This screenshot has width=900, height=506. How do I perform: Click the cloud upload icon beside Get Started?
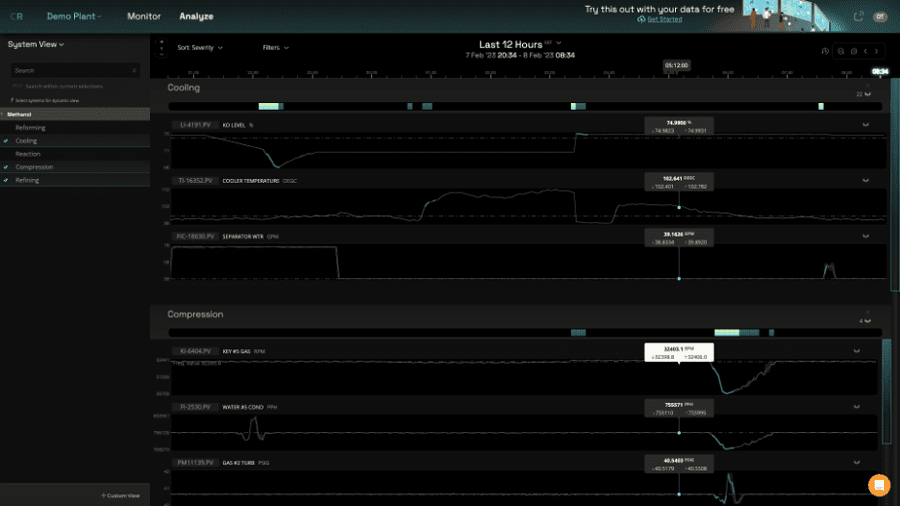click(642, 19)
